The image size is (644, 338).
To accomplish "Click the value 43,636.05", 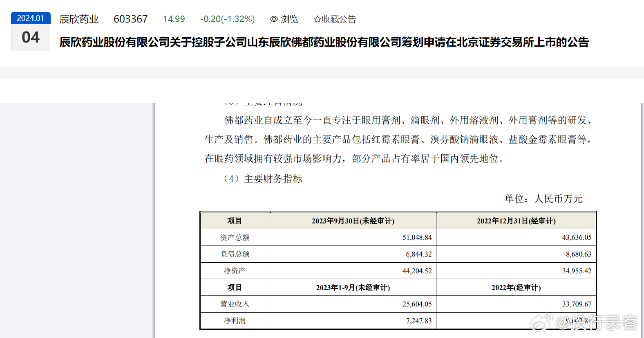I will coord(577,237).
